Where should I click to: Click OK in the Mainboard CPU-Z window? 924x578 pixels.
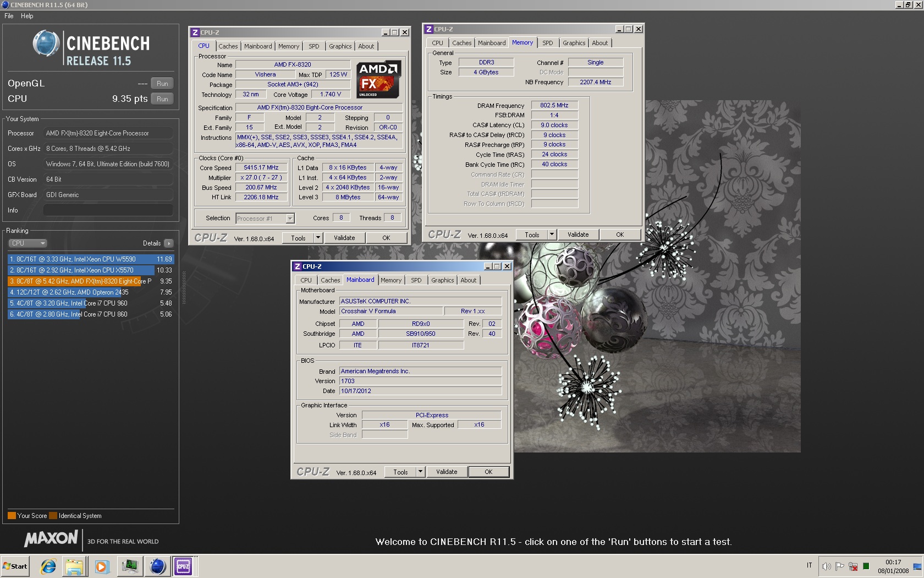pyautogui.click(x=488, y=472)
